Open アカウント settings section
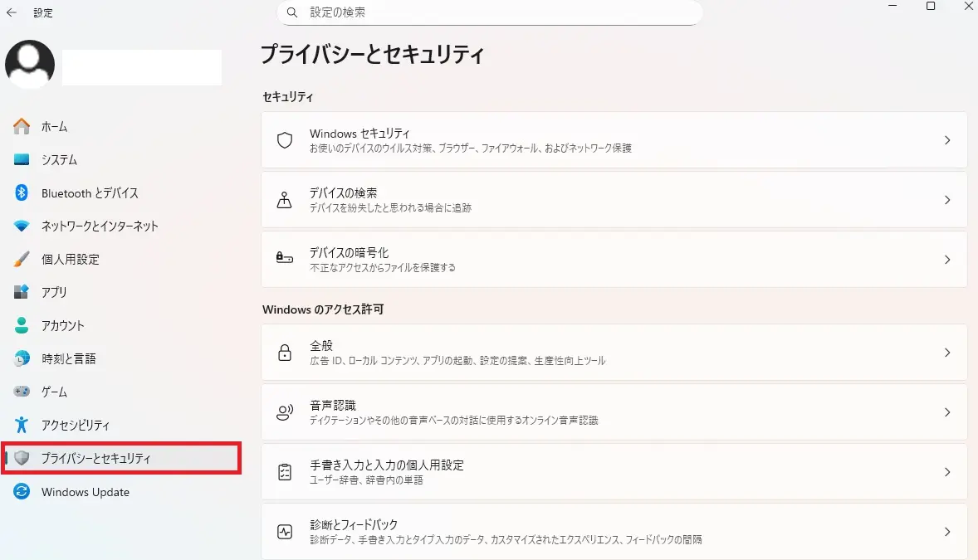Viewport: 978px width, 560px height. pos(121,325)
